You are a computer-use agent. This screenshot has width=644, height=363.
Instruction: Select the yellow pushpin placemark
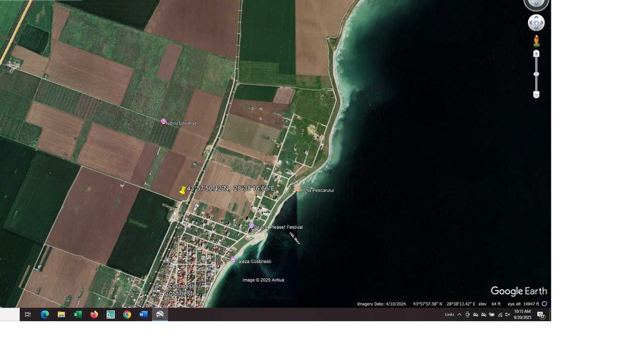pos(183,190)
